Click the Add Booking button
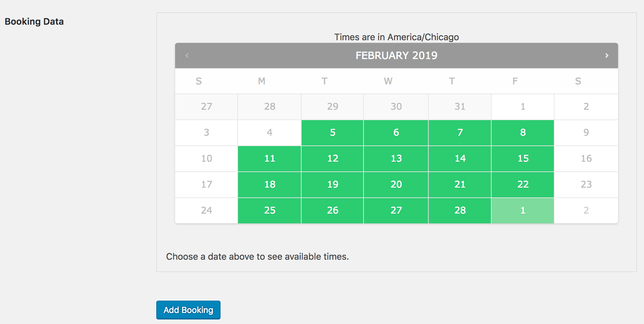644x324 pixels. click(188, 310)
